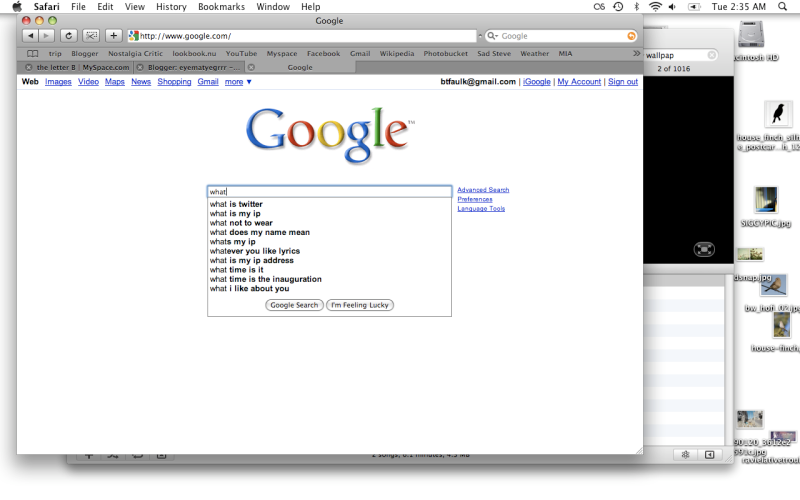This screenshot has width=800, height=500.
Task: Reload the page with the refresh button
Action: tap(69, 36)
